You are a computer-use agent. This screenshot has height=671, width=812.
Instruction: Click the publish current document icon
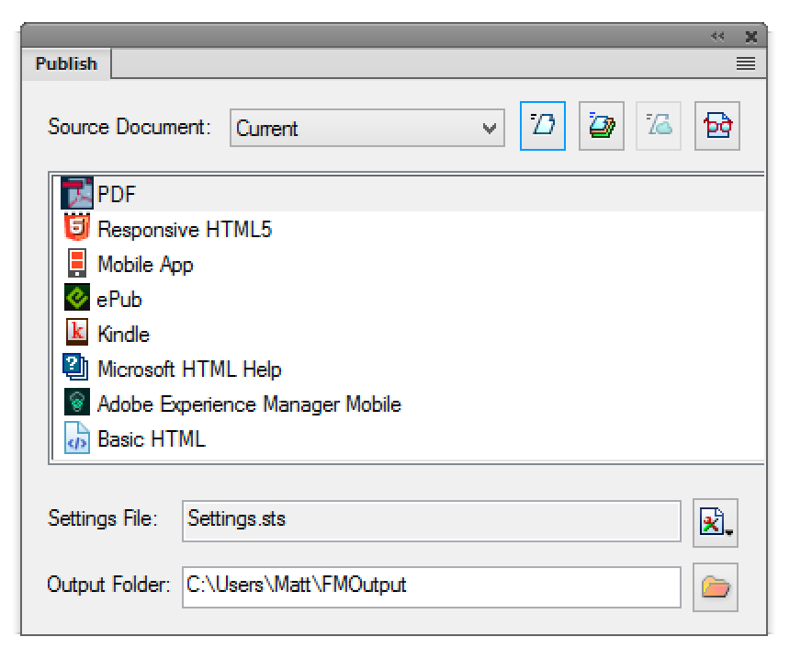point(542,127)
